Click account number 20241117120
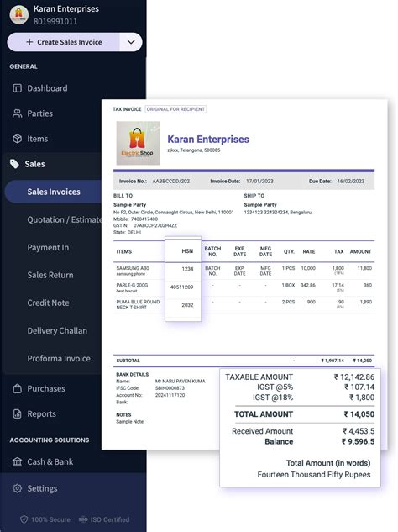This screenshot has height=532, width=398. coord(170,395)
